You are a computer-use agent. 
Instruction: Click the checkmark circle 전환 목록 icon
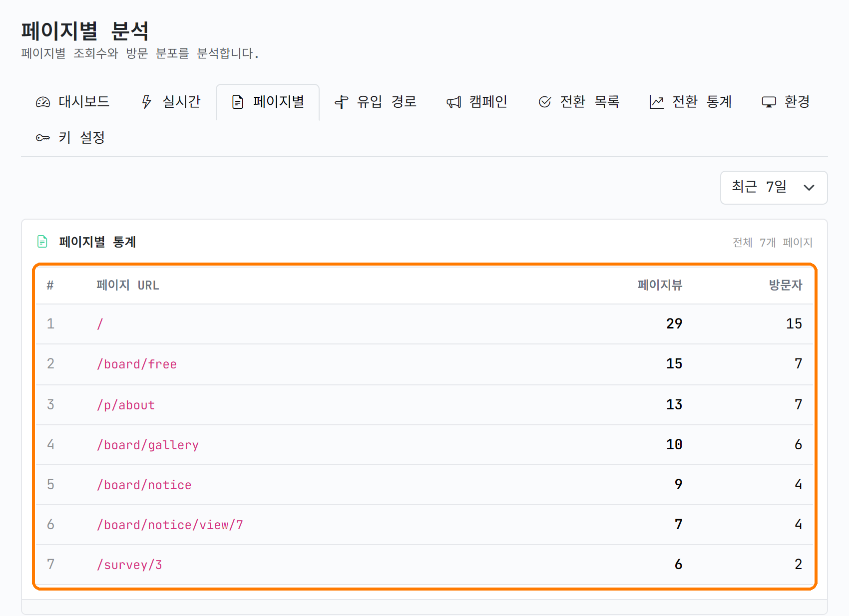(545, 102)
